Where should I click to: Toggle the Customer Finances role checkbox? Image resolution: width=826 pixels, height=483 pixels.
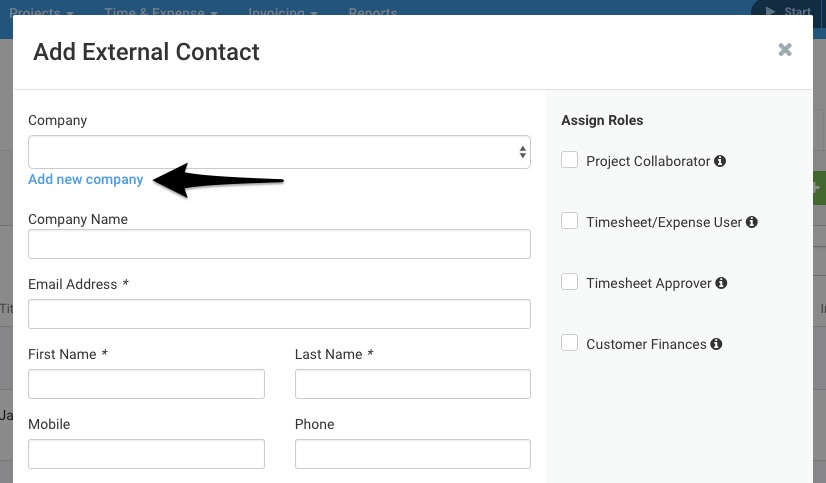[x=569, y=343]
